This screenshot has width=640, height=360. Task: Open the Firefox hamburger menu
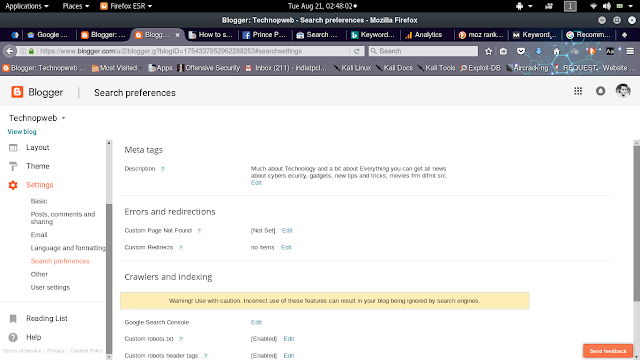pos(630,51)
